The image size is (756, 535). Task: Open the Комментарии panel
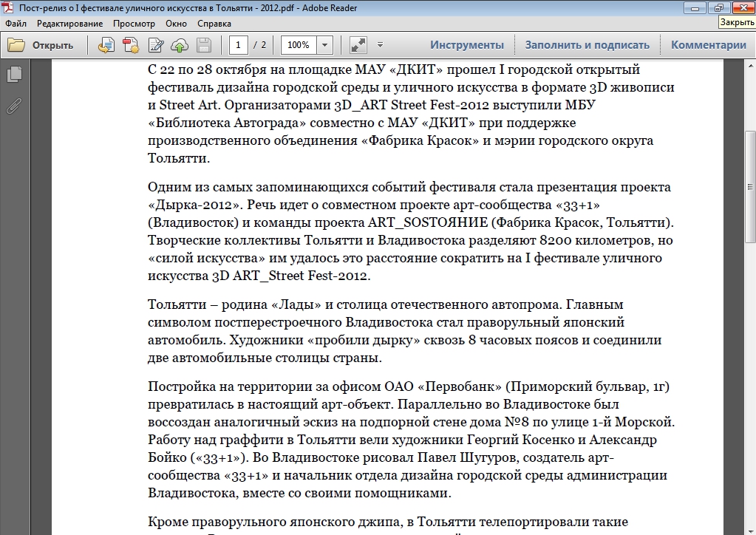[x=709, y=45]
